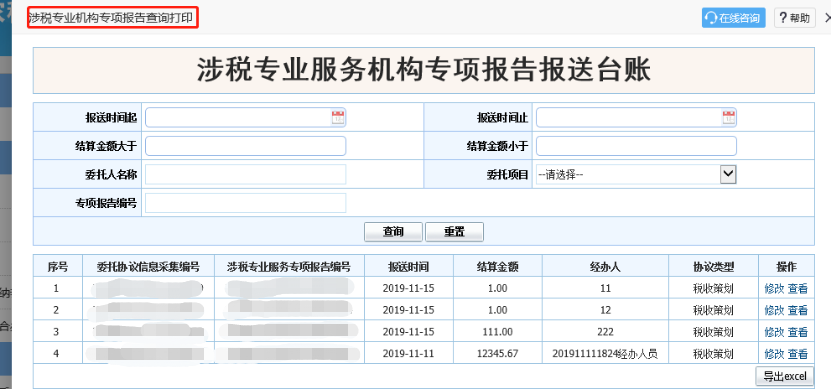
Task: Select the 协议类型 column header
Action: (x=713, y=267)
